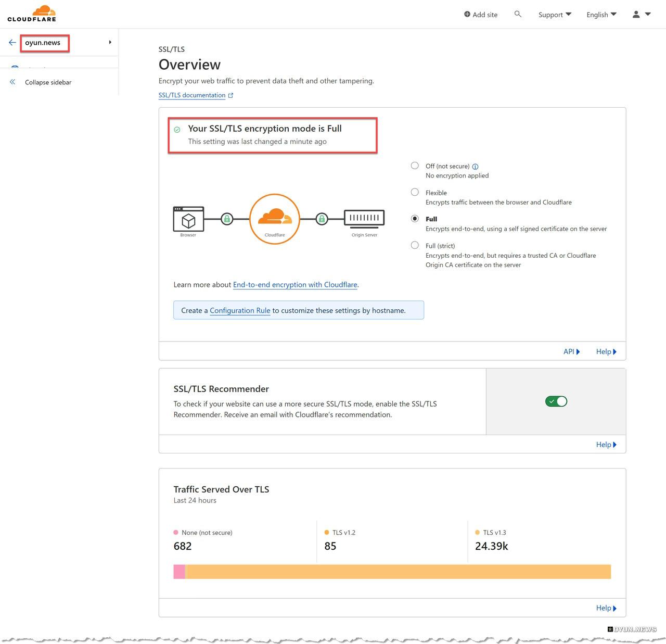
Task: Click the 85 TLS v1.2 value
Action: 330,546
